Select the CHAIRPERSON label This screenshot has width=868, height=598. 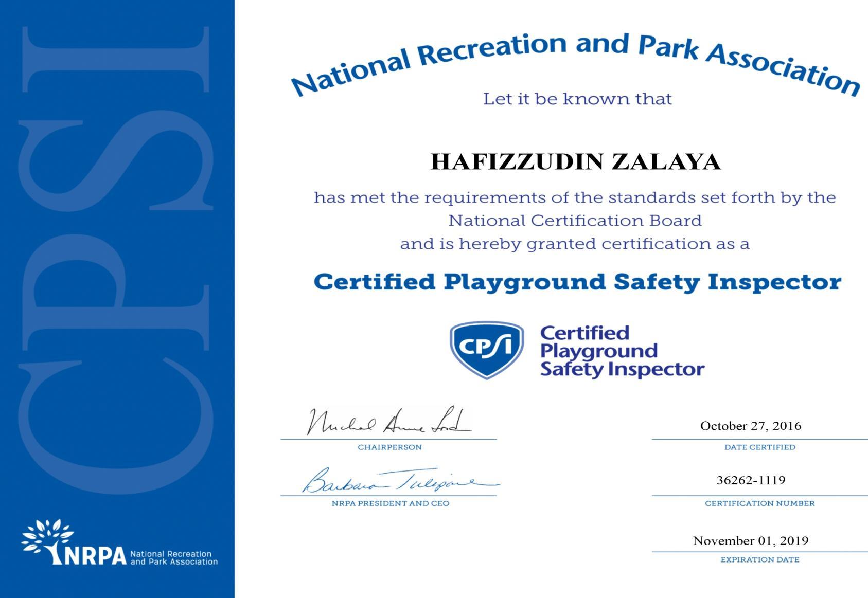coord(389,447)
